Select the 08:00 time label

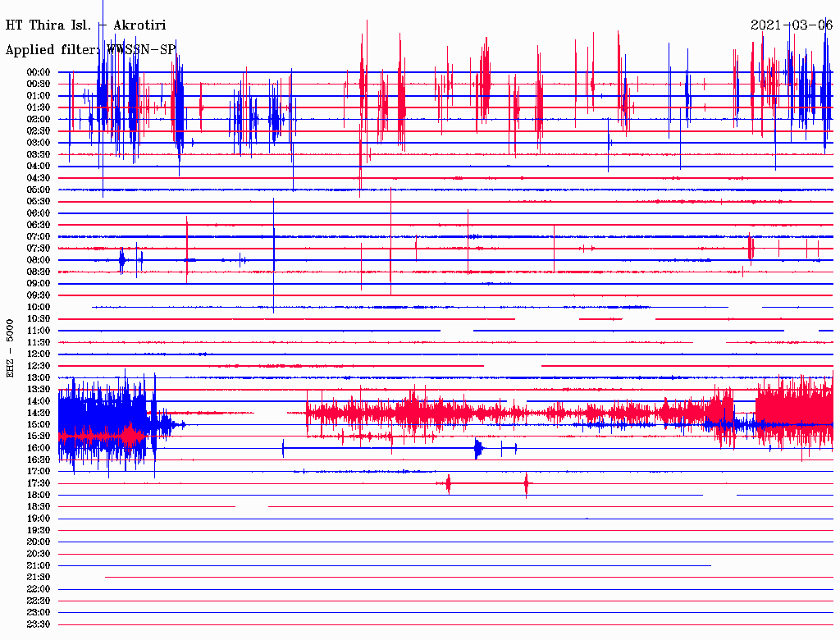39,260
